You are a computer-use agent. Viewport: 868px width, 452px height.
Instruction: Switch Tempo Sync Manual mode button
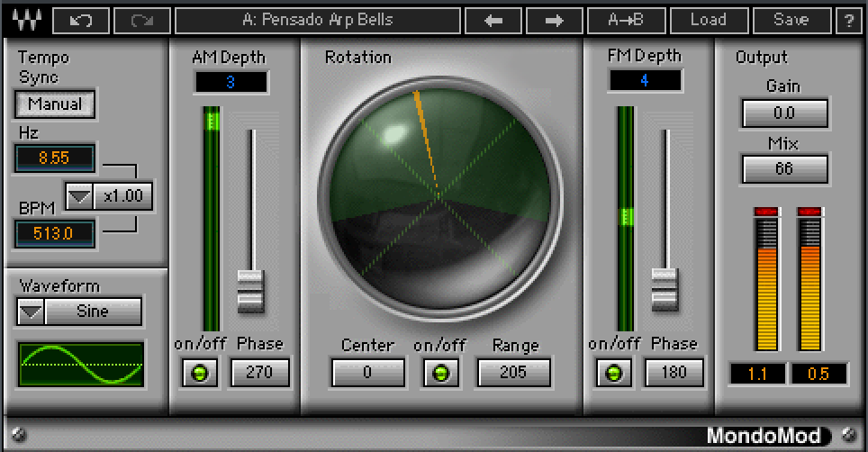tap(55, 104)
